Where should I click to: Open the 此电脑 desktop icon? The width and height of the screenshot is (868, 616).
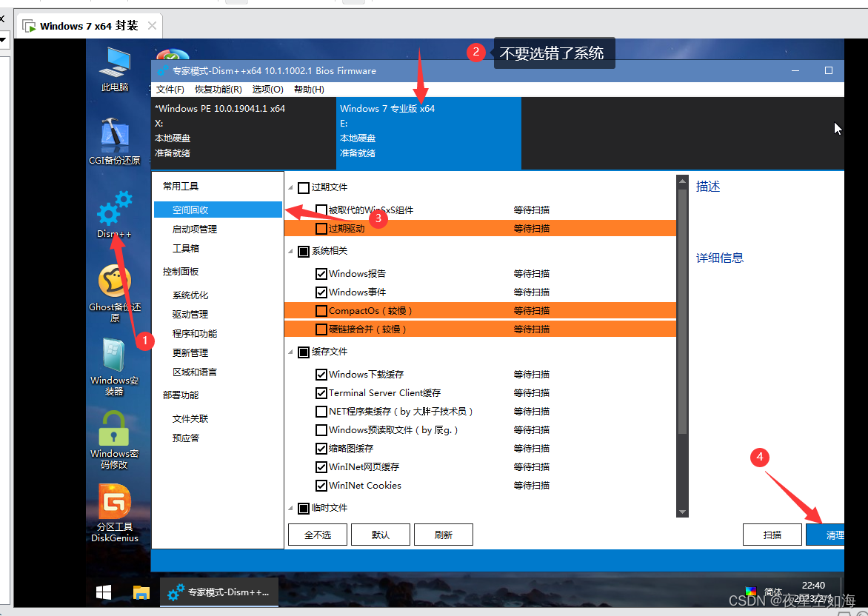115,69
